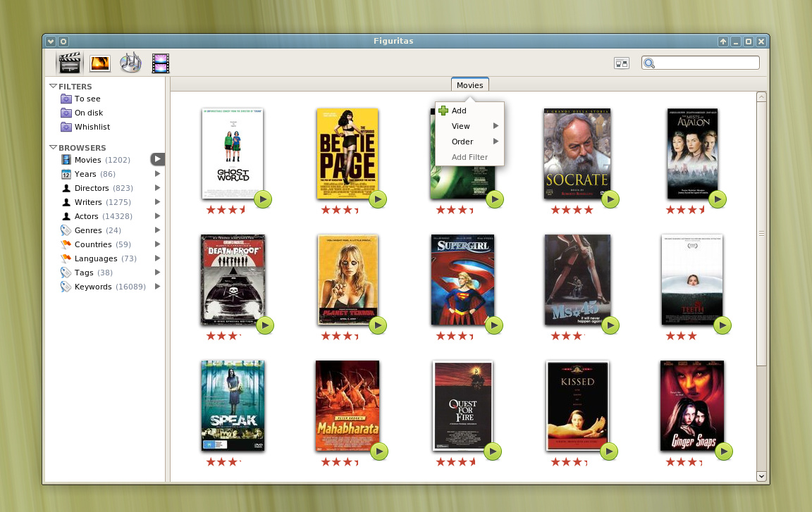Click the Keywords tag icon
The width and height of the screenshot is (812, 512).
pos(66,287)
